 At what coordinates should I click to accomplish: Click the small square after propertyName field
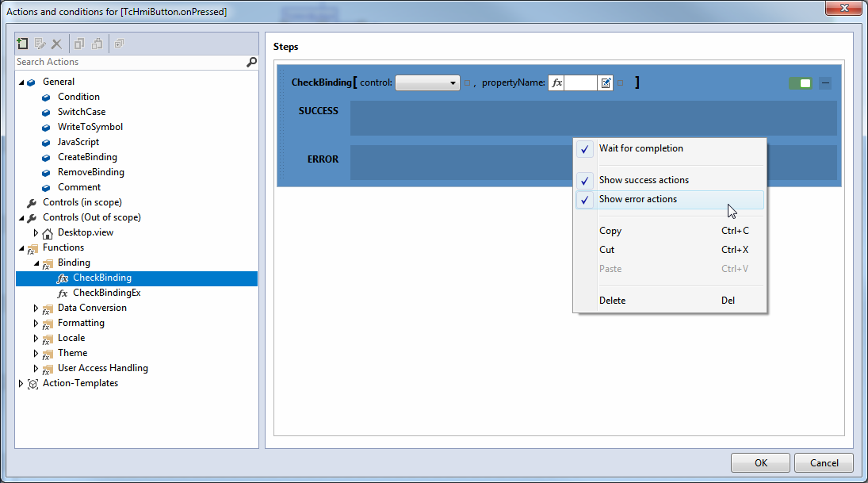[x=620, y=83]
